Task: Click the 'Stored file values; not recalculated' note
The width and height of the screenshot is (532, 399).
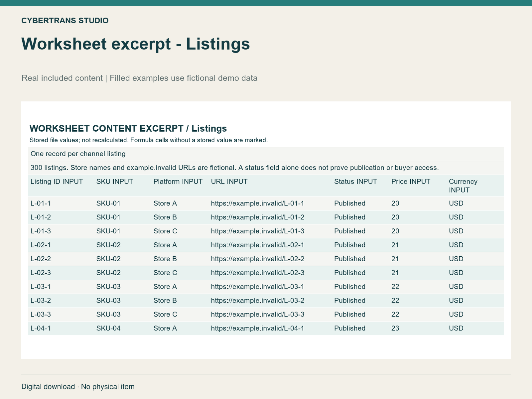Action: 149,140
